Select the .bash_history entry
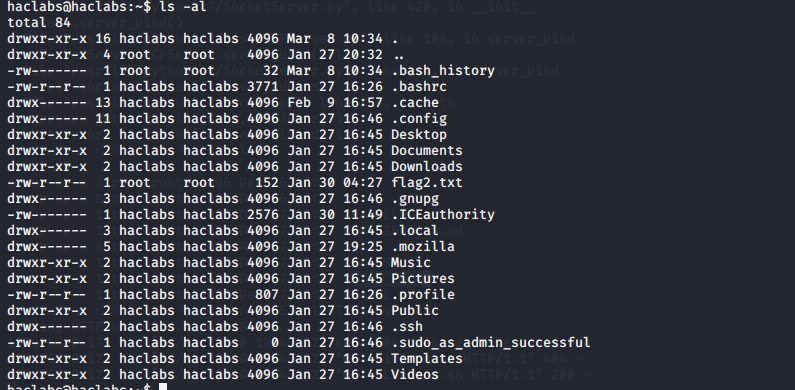 pos(443,70)
